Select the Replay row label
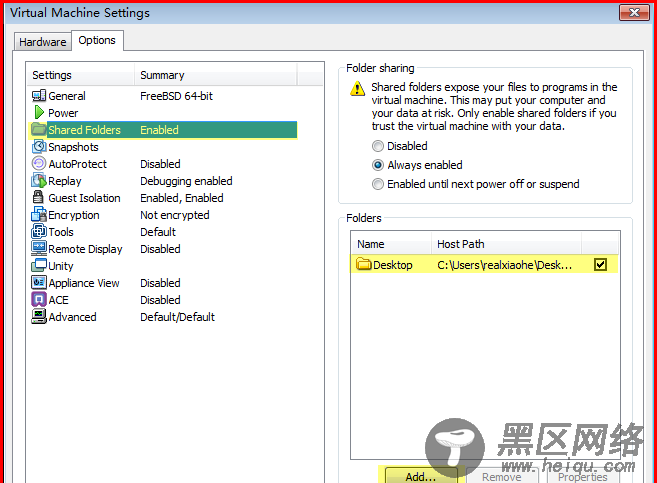The height and width of the screenshot is (483, 657). pyautogui.click(x=65, y=181)
